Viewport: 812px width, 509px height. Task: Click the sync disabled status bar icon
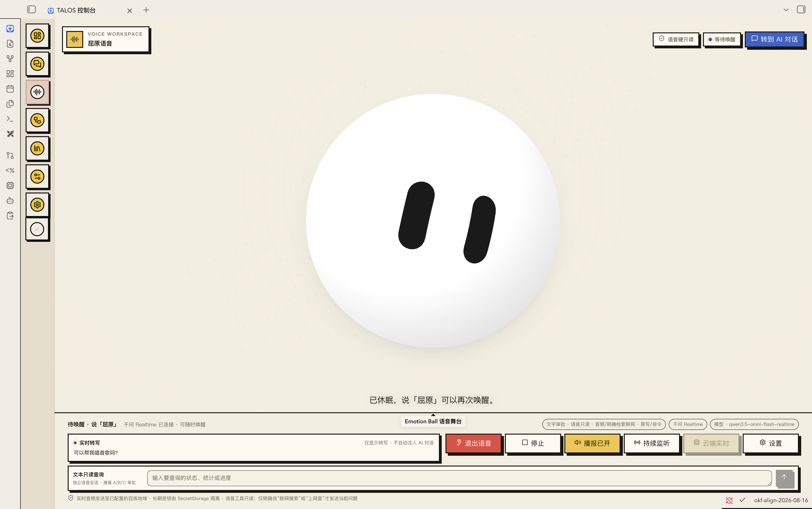pos(729,500)
